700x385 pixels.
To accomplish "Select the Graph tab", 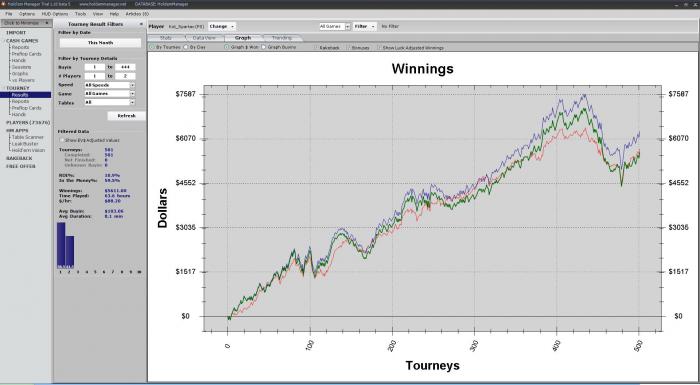I will [x=243, y=38].
